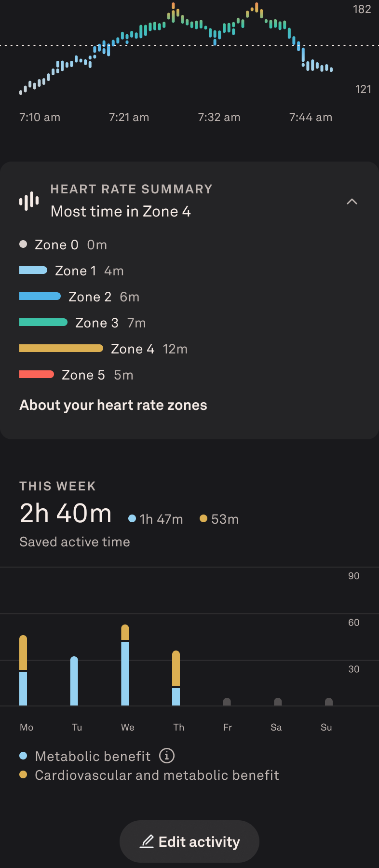Click the heart rate waveform icon
The height and width of the screenshot is (868, 379).
click(x=29, y=201)
